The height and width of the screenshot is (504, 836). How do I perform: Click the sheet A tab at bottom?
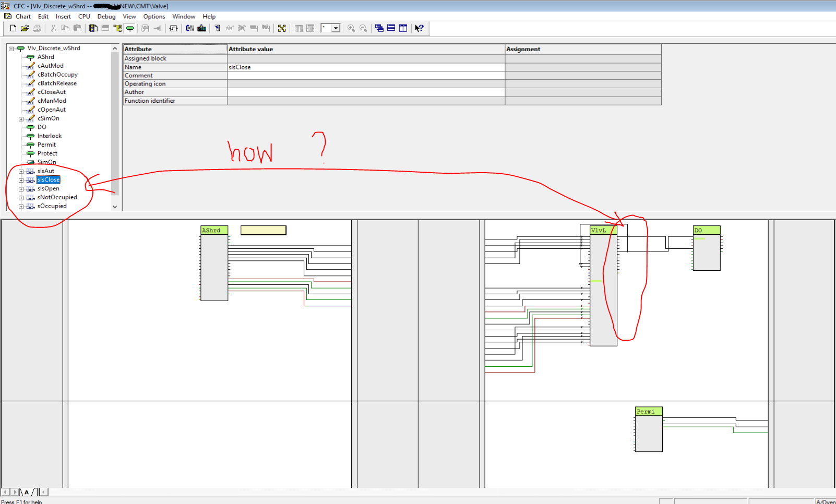click(x=27, y=492)
